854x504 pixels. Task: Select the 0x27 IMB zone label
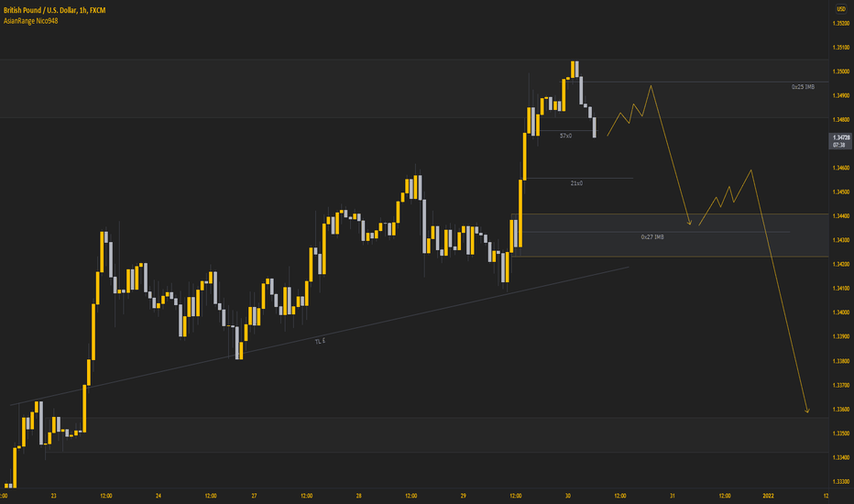click(x=651, y=237)
